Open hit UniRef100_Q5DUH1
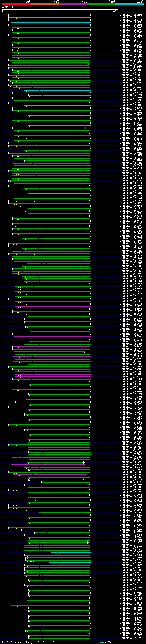 click(131, 53)
